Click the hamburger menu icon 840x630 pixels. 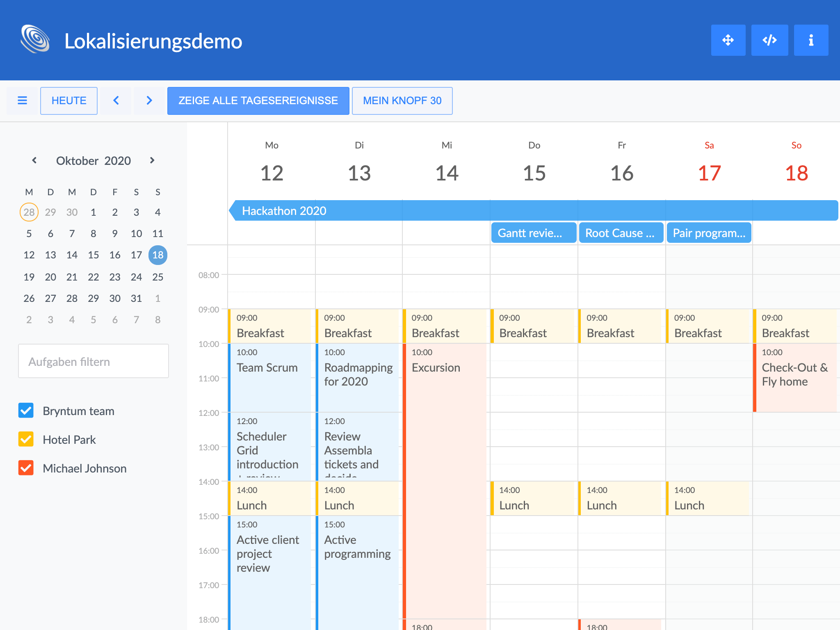23,100
